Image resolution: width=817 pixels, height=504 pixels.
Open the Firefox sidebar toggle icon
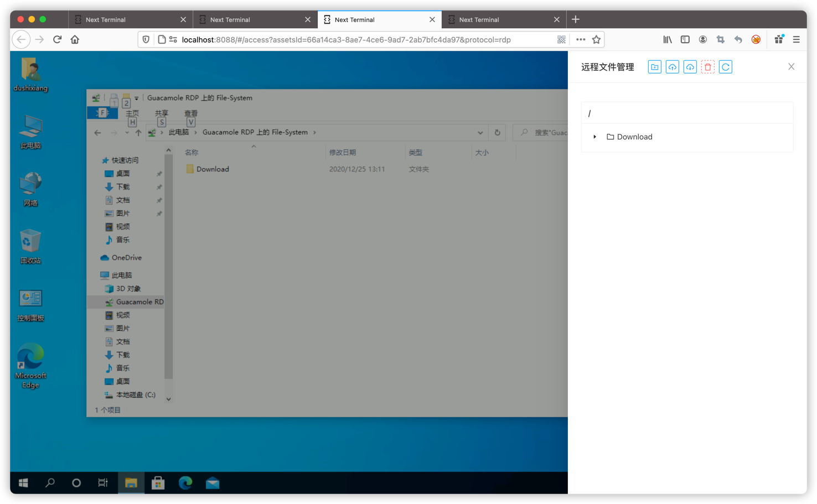point(685,39)
